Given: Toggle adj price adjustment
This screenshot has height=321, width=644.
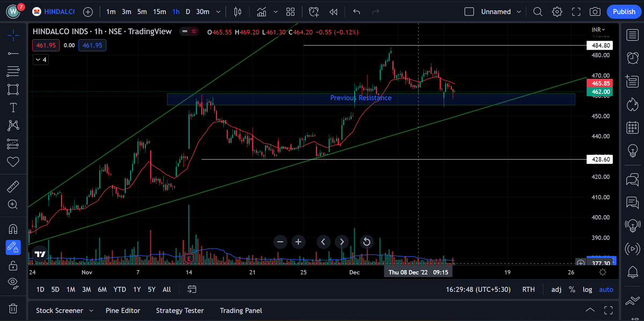Looking at the screenshot, I should pos(557,289).
